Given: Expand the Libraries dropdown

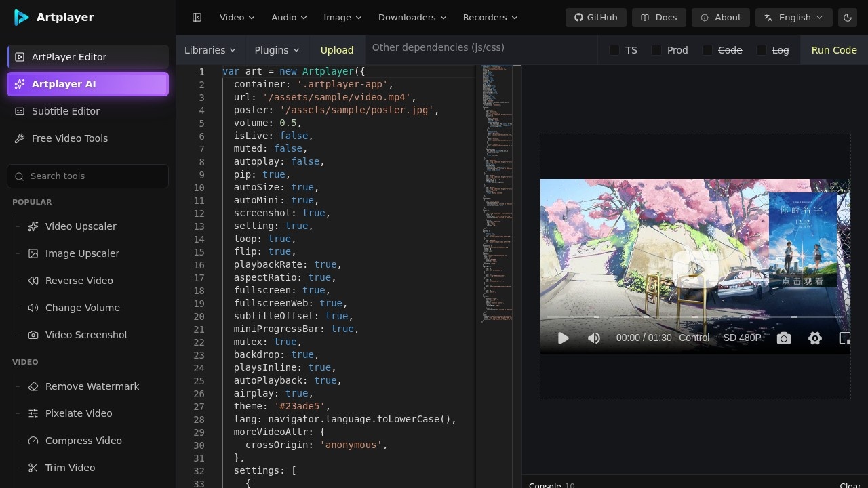Looking at the screenshot, I should (210, 50).
